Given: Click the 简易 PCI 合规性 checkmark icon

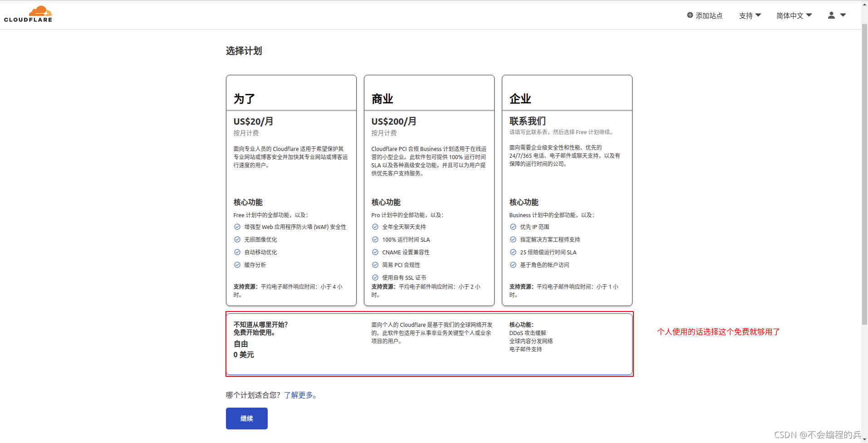Looking at the screenshot, I should pyautogui.click(x=375, y=265).
